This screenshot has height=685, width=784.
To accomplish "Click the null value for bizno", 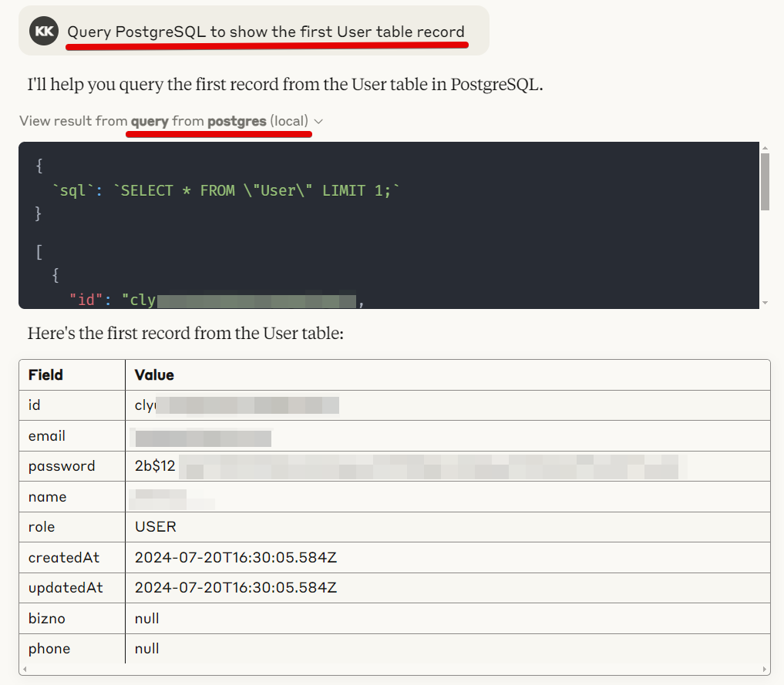I will point(147,619).
